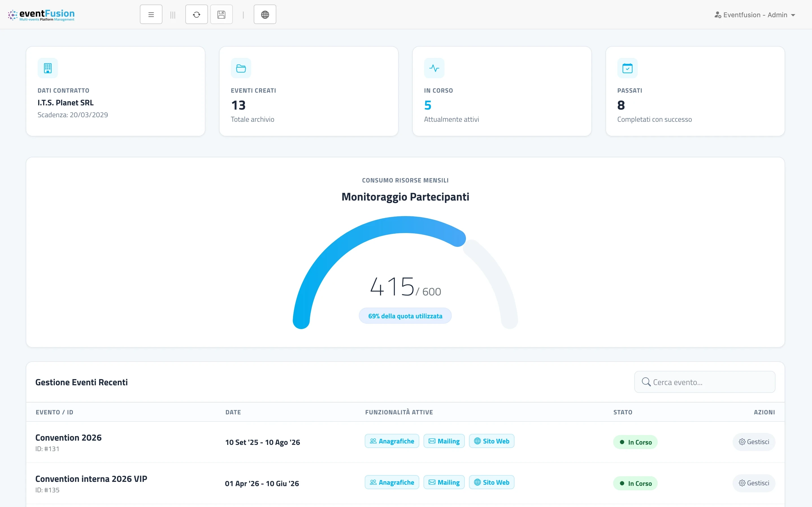812x507 pixels.
Task: Open the hamburger menu button
Action: pyautogui.click(x=151, y=14)
